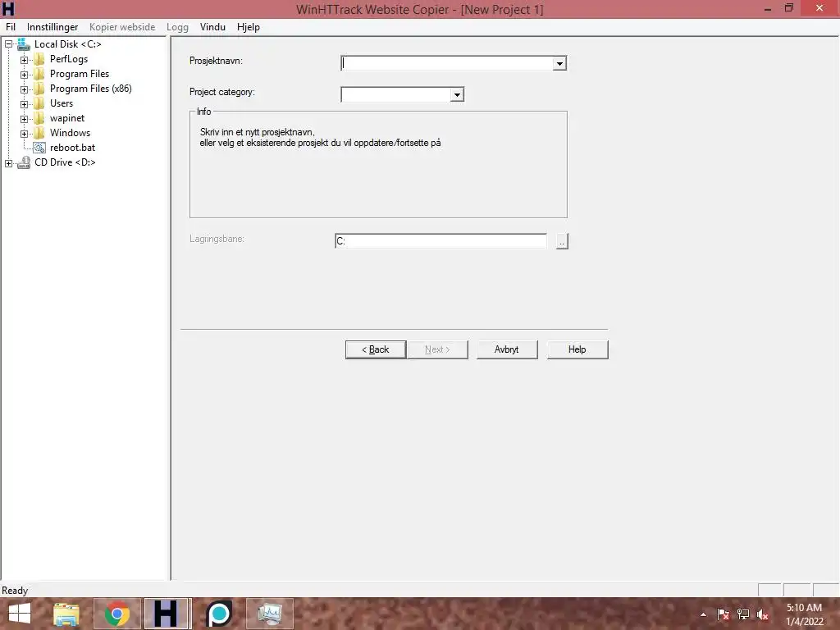Click the < Back button
Image resolution: width=840 pixels, height=630 pixels.
point(376,349)
